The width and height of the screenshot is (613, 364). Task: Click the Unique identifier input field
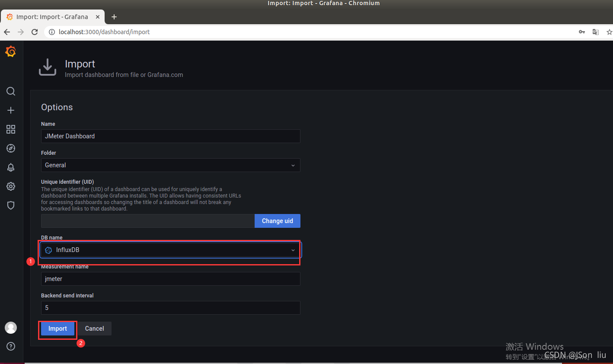148,221
